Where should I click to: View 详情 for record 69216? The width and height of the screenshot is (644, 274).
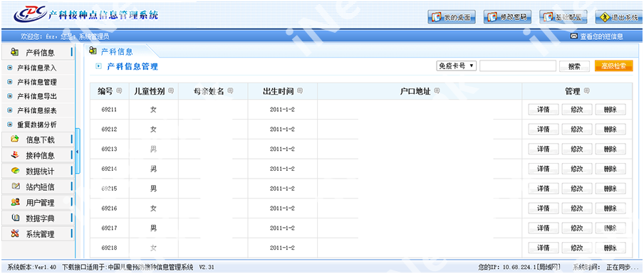pos(543,209)
